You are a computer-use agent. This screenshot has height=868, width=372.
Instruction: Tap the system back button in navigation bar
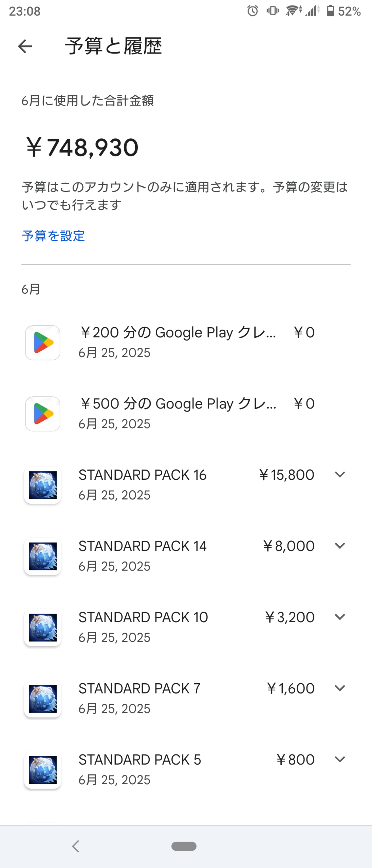coord(76,846)
